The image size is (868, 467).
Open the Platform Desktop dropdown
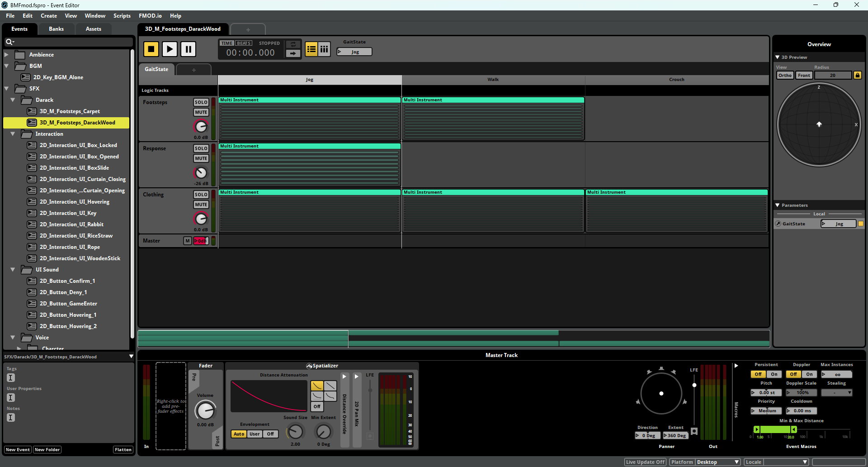pyautogui.click(x=717, y=462)
